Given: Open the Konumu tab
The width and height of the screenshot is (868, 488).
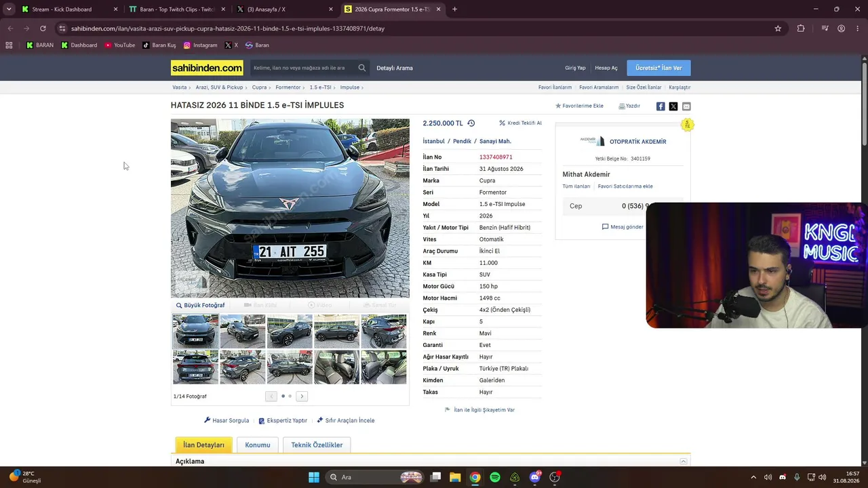Looking at the screenshot, I should (x=258, y=445).
